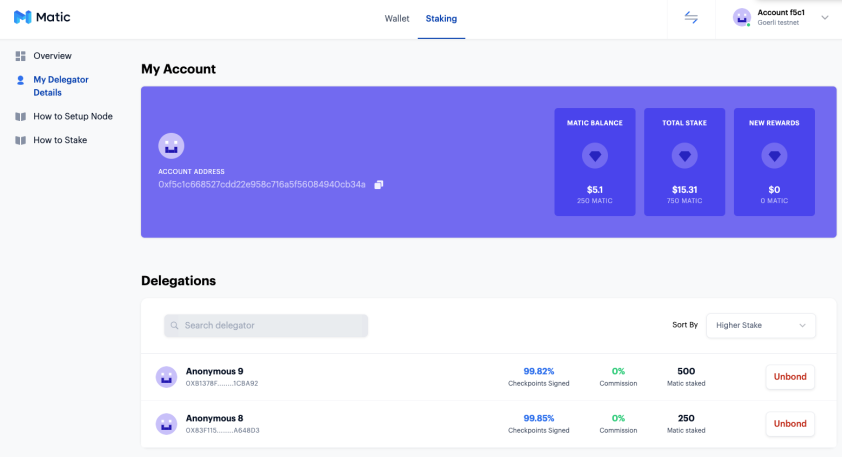Click the How to Stake book icon
The width and height of the screenshot is (842, 457).
(20, 140)
